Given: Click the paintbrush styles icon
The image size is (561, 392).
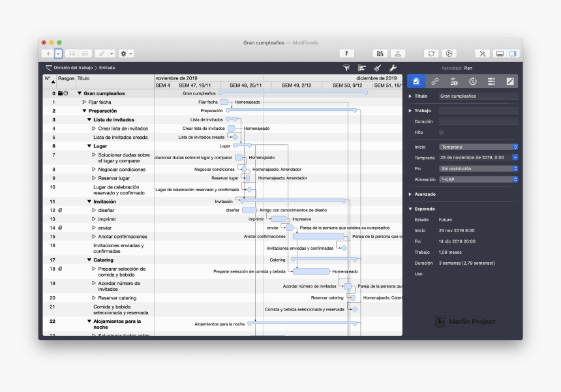Looking at the screenshot, I should pyautogui.click(x=378, y=68).
